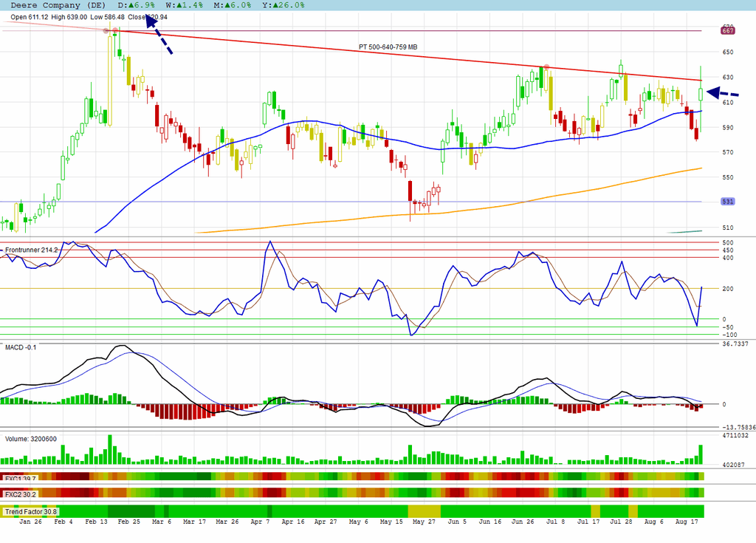This screenshot has height=543, width=756.
Task: Click the 610 price axis label
Action: pos(727,103)
